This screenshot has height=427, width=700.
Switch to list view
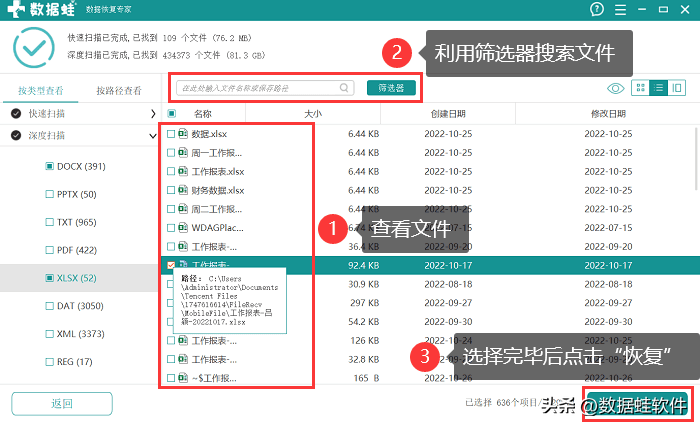coord(658,88)
